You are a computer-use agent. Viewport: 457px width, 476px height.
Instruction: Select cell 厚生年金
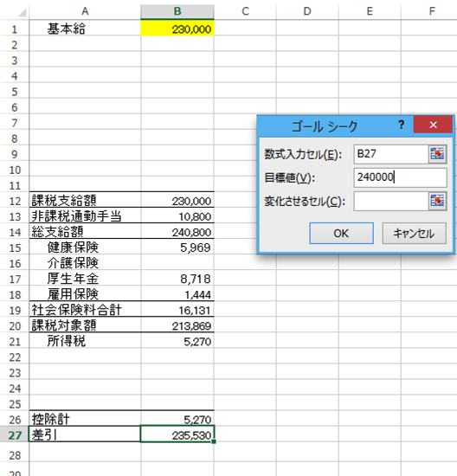85,279
